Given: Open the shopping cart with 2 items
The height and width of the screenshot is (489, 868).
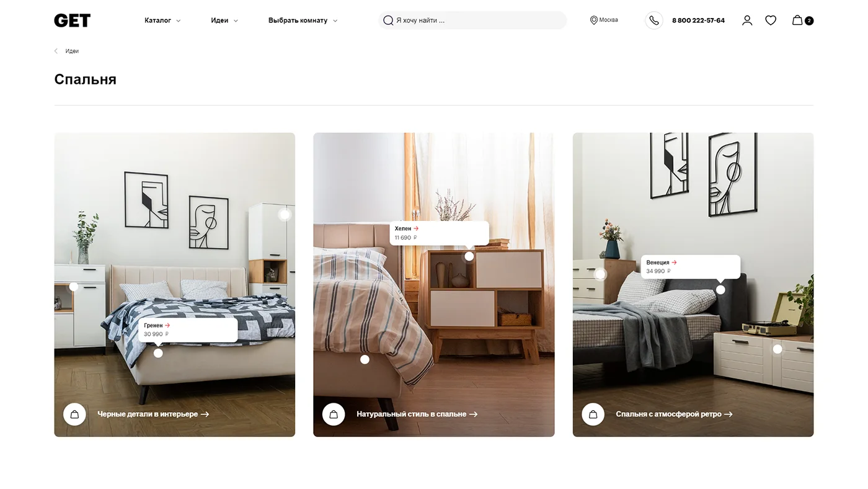Looking at the screenshot, I should [802, 20].
